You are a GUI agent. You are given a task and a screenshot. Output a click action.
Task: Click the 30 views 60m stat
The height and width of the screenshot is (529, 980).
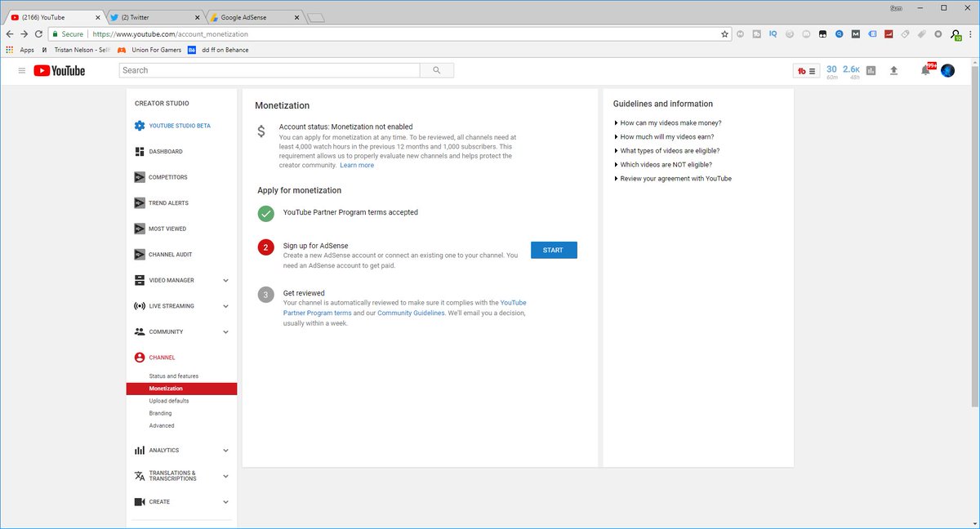pos(831,71)
